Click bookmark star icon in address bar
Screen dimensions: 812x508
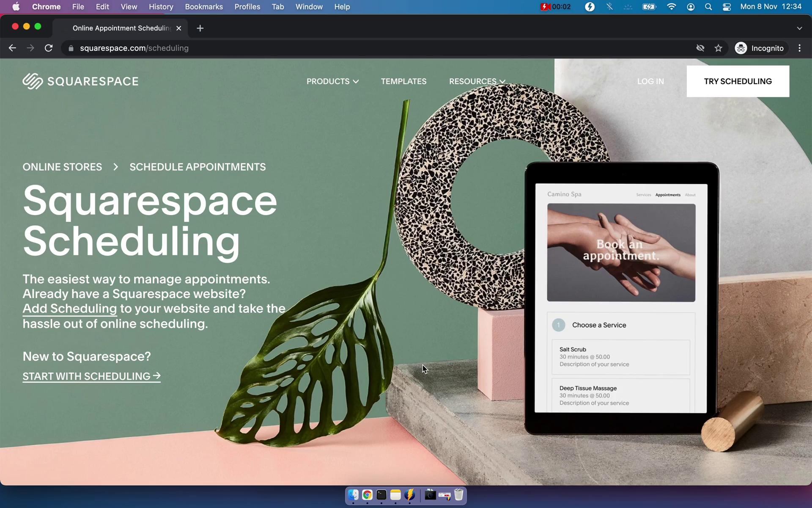pyautogui.click(x=718, y=48)
